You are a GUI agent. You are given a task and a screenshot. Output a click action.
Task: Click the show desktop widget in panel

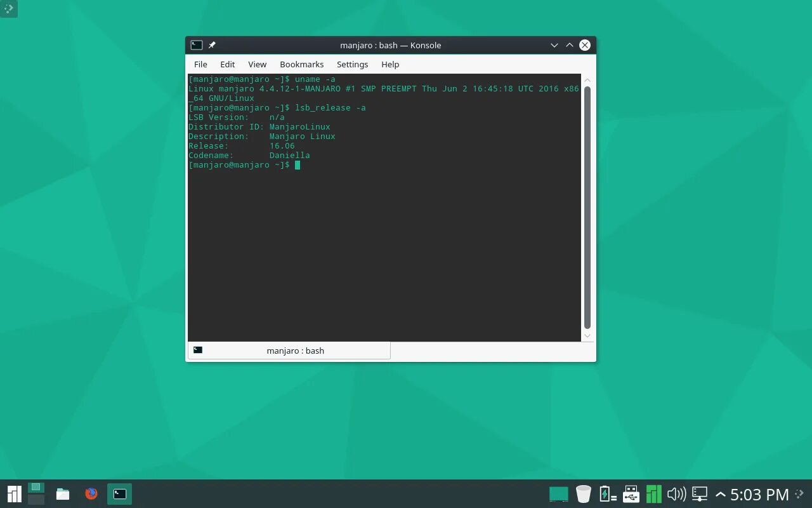coord(558,494)
